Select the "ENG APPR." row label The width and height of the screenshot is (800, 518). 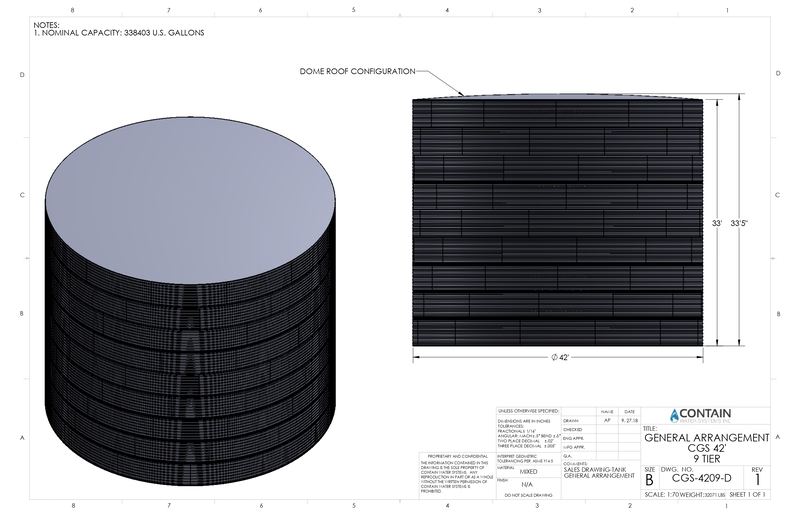[573, 438]
